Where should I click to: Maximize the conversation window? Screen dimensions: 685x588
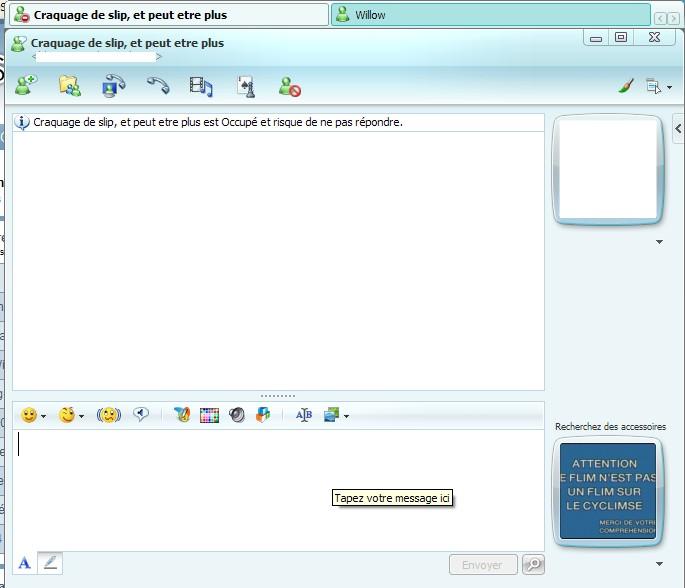(x=621, y=38)
